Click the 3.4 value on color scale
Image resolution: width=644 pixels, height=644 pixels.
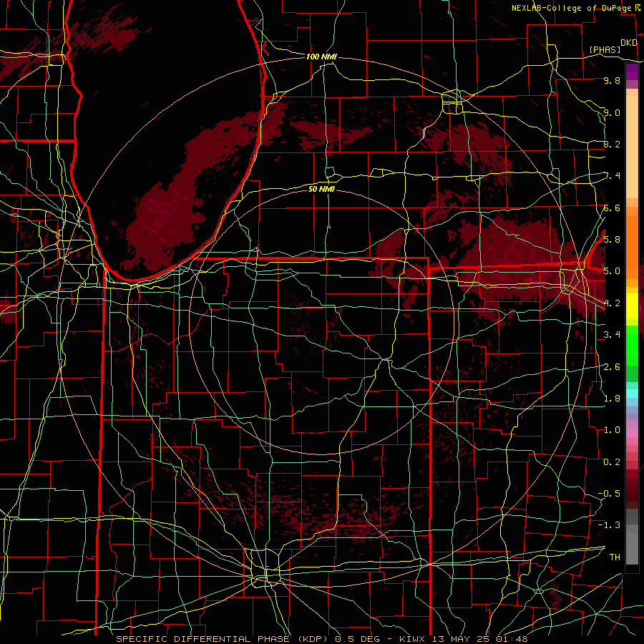(612, 334)
